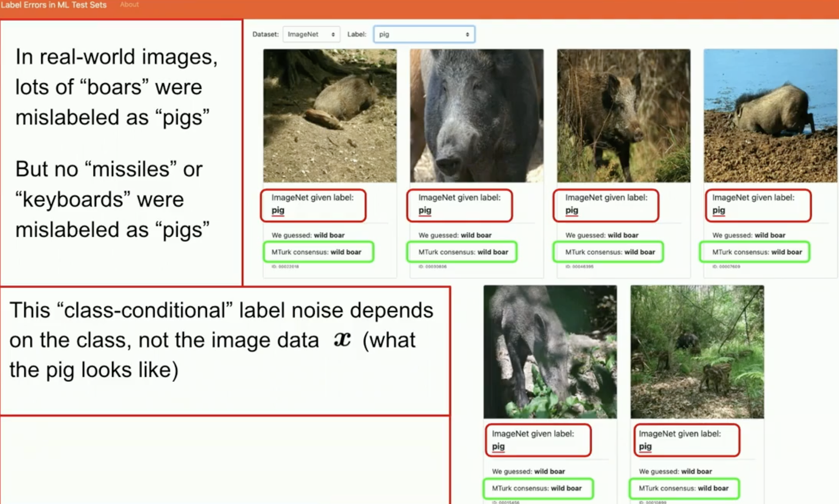Image resolution: width=839 pixels, height=504 pixels.
Task: Click the Label Errors in ML Test Sets title
Action: click(55, 5)
